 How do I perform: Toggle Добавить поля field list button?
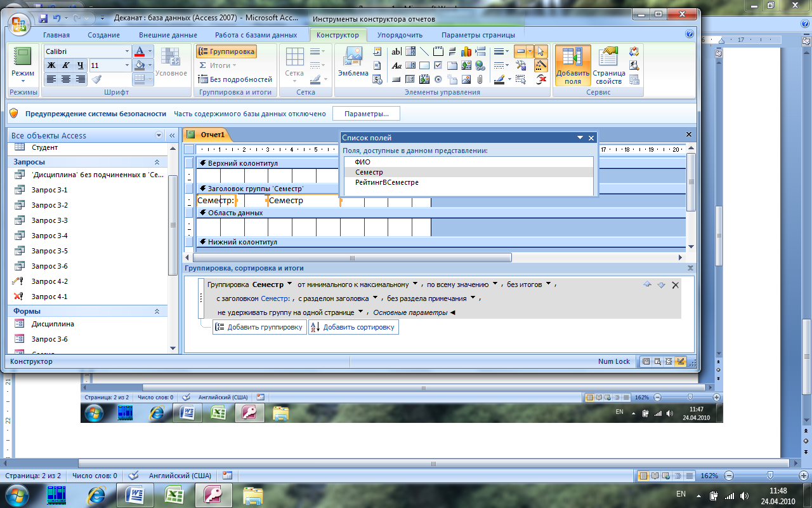573,65
